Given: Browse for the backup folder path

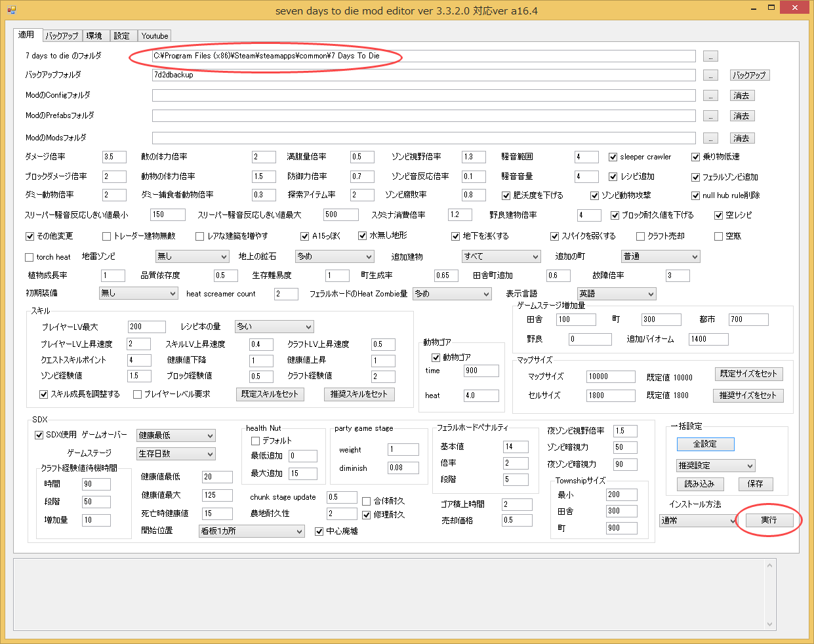Looking at the screenshot, I should coord(710,75).
